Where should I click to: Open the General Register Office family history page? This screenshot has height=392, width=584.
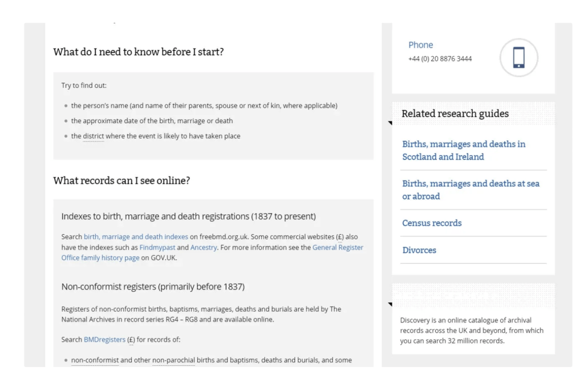click(x=338, y=247)
